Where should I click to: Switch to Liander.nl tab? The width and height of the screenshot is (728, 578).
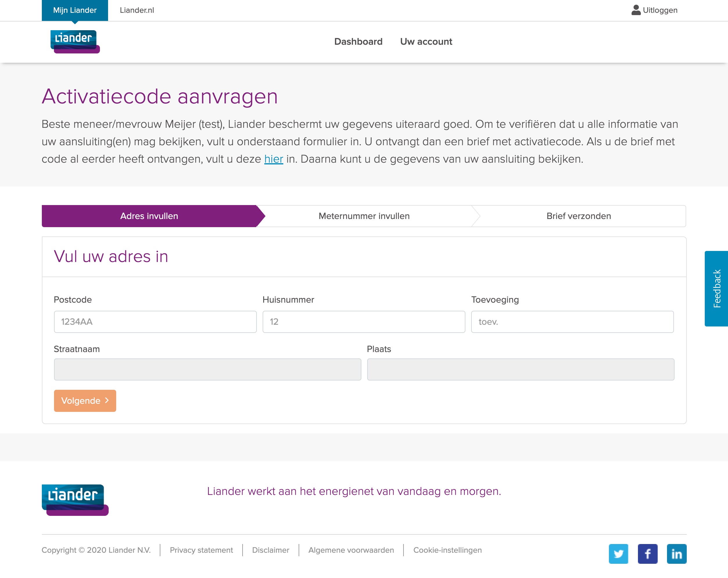(x=137, y=10)
